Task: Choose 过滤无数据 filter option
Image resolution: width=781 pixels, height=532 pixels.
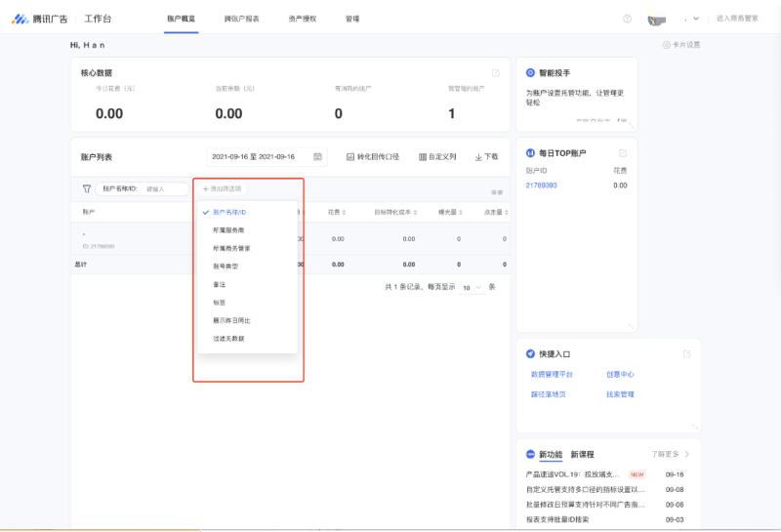Action: pyautogui.click(x=247, y=338)
